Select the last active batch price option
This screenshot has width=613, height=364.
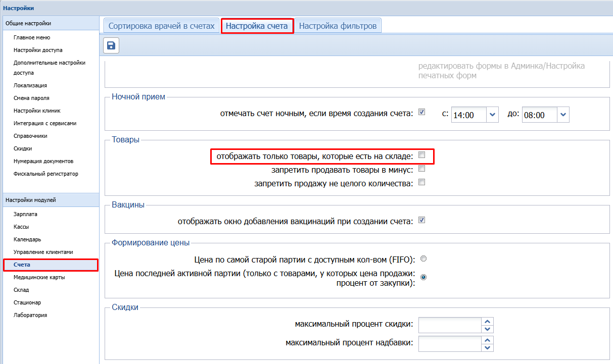pyautogui.click(x=423, y=277)
